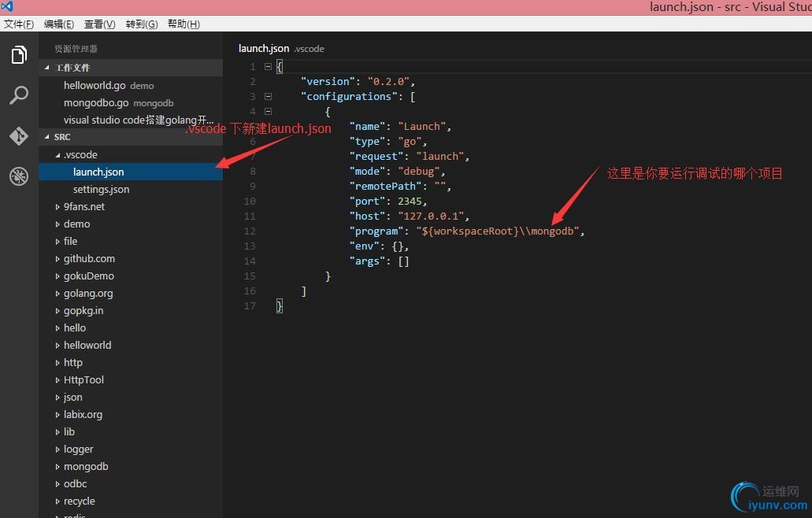Open the 编辑(E) menu
The image size is (812, 518).
coord(59,24)
